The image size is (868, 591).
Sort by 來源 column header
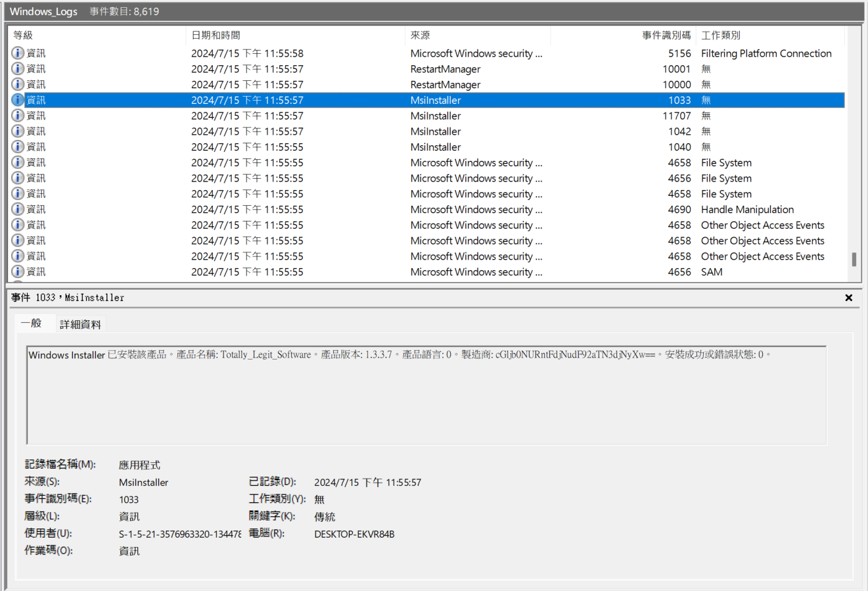point(478,35)
